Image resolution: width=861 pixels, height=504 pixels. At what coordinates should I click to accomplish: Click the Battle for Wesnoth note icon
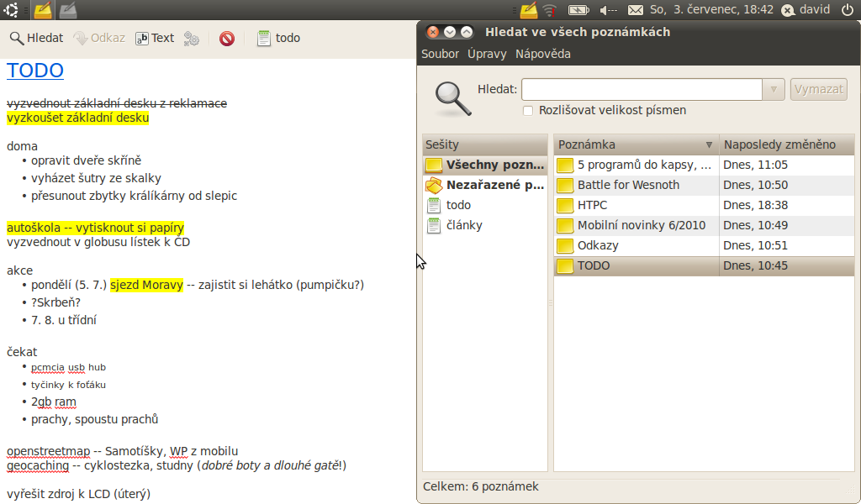coord(565,186)
